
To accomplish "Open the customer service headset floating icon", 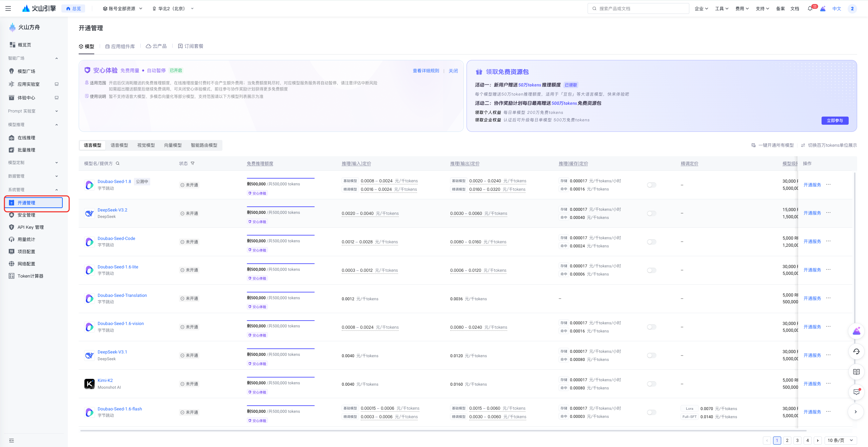I will (856, 351).
